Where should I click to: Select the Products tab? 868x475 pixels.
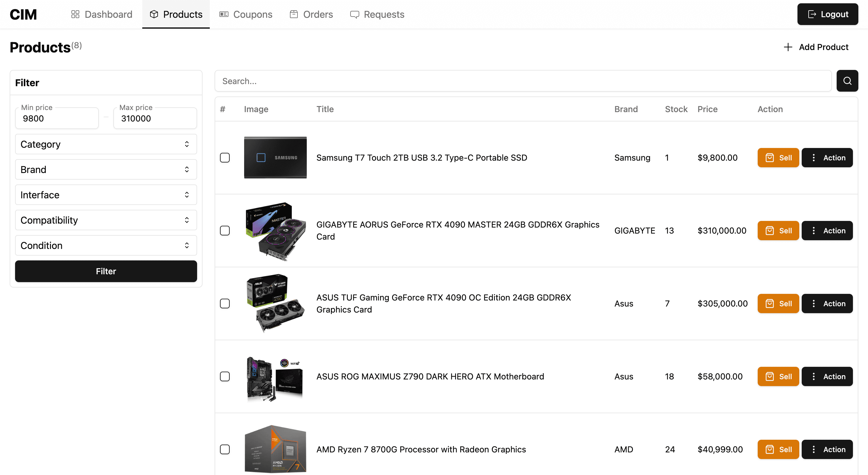tap(176, 14)
